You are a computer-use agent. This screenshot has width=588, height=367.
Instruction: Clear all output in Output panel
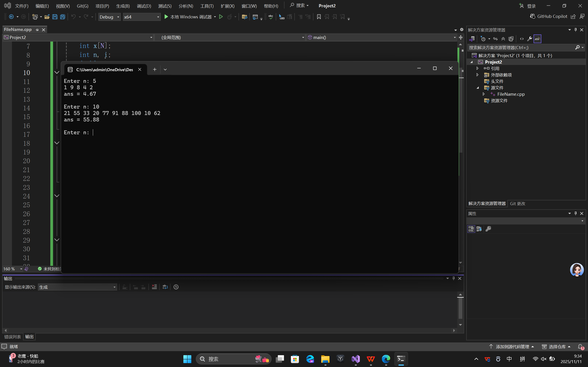tap(154, 287)
